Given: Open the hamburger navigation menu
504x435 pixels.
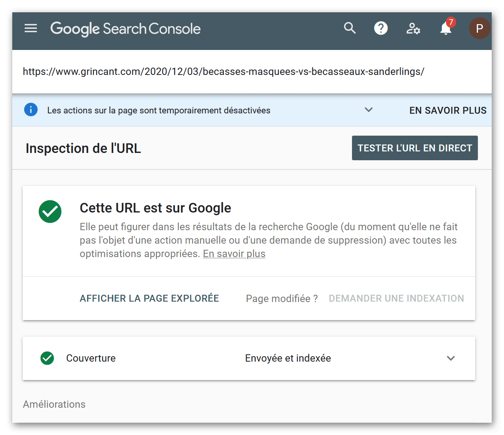Looking at the screenshot, I should click(x=31, y=28).
